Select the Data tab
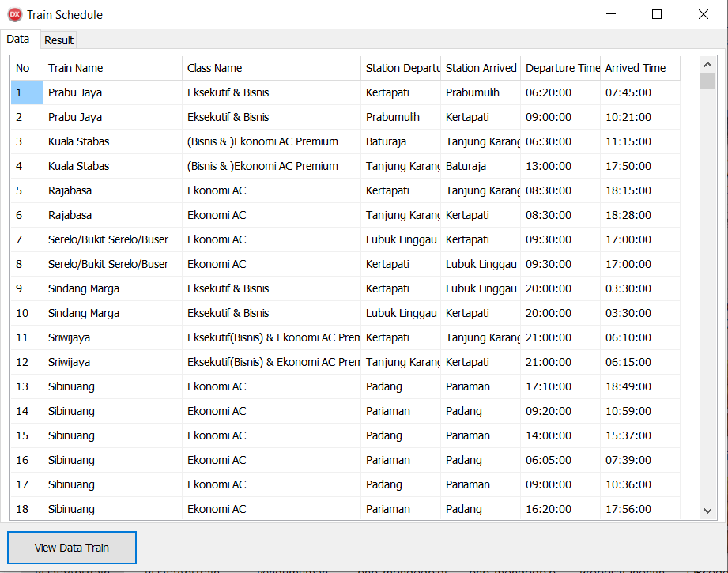Screen dimensions: 728x573 point(18,39)
